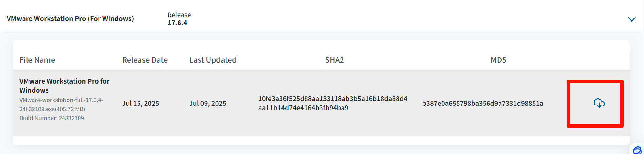The height and width of the screenshot is (154, 644).
Task: Click the SHA2 hash value starting 10fe3a36
Action: click(332, 99)
